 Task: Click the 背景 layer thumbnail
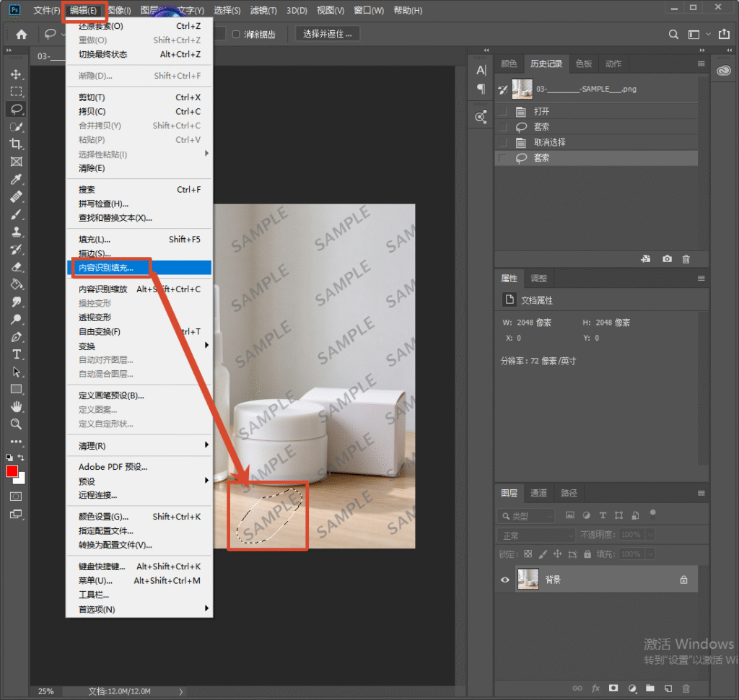[x=528, y=579]
